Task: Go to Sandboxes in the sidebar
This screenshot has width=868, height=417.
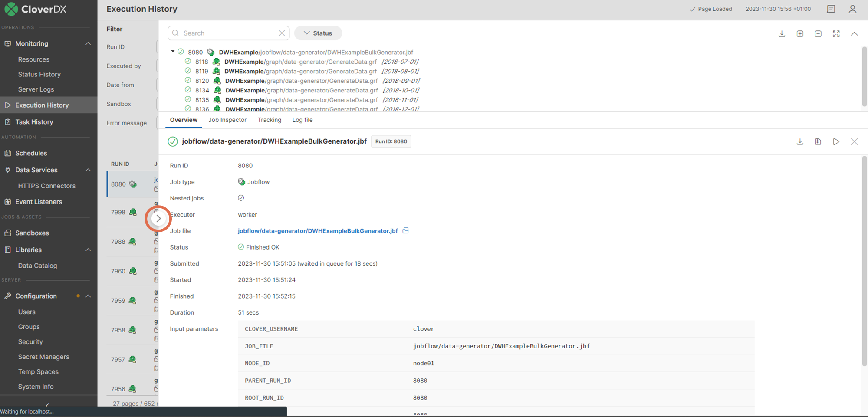Action: 32,233
